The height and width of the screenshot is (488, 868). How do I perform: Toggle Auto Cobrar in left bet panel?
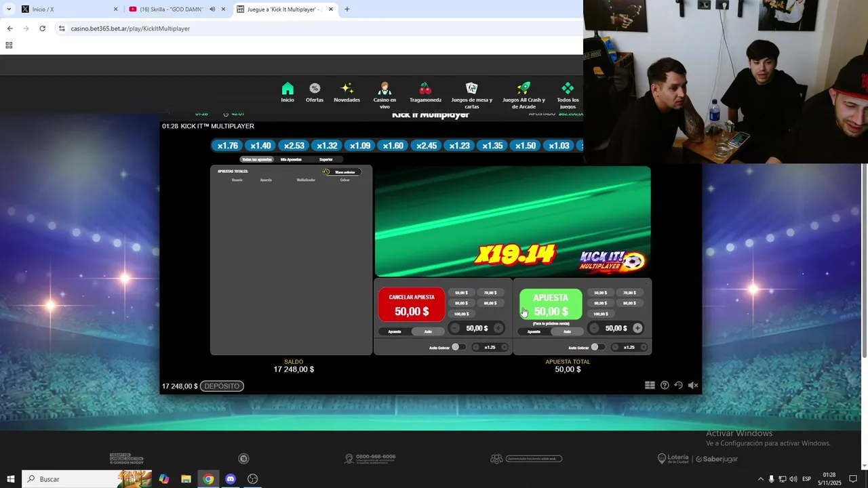(x=458, y=347)
